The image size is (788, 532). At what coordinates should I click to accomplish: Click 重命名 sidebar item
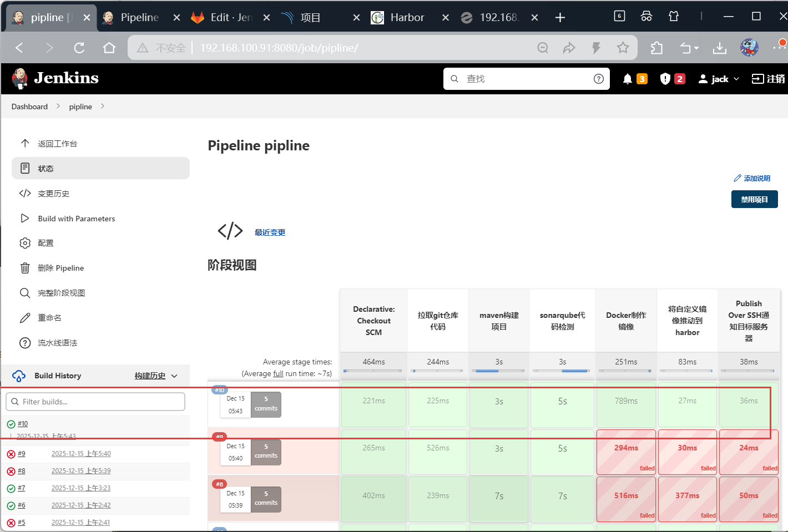tap(100, 318)
